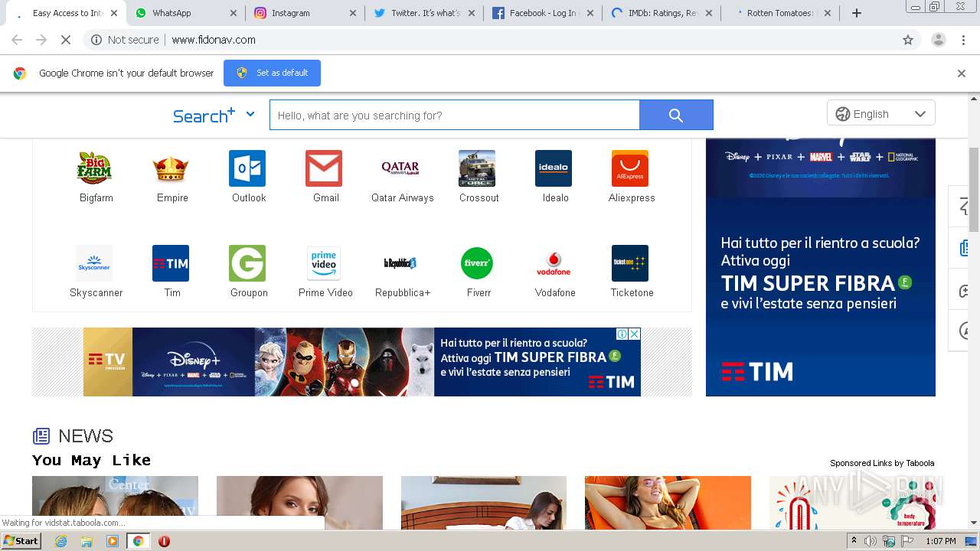This screenshot has height=551, width=980.
Task: Open the Groupon shortcut icon
Action: point(247,263)
